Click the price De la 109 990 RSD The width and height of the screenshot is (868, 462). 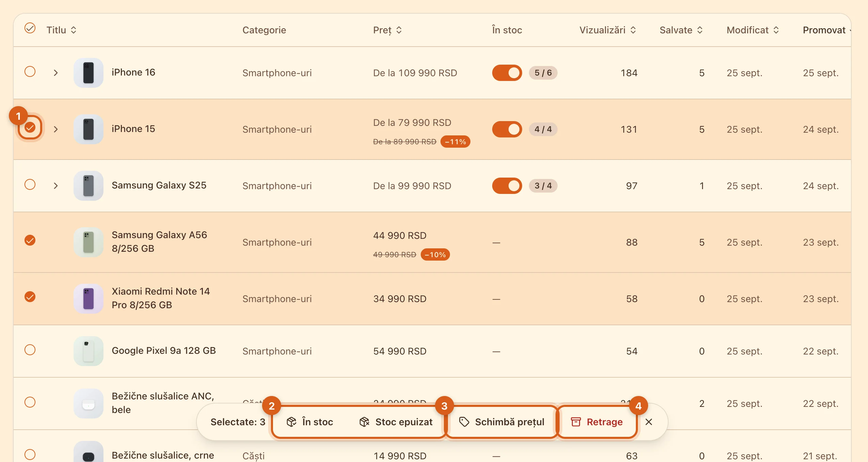point(415,73)
